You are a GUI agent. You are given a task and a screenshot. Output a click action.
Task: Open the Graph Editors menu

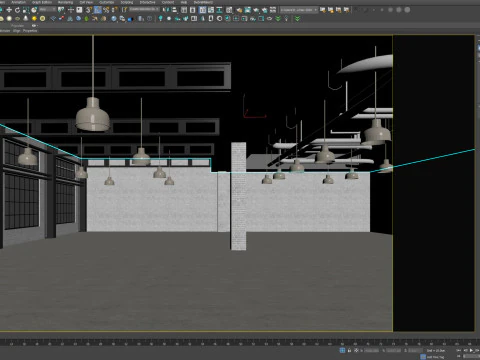click(x=42, y=2)
